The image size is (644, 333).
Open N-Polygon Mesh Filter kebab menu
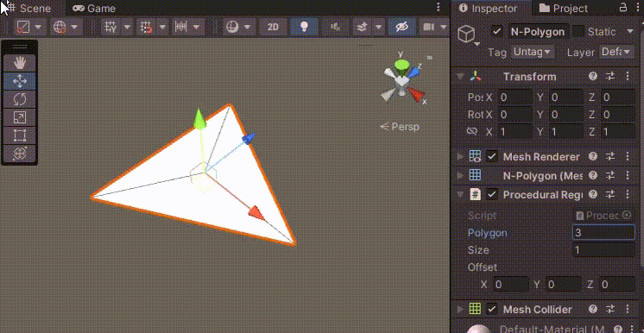tap(627, 175)
